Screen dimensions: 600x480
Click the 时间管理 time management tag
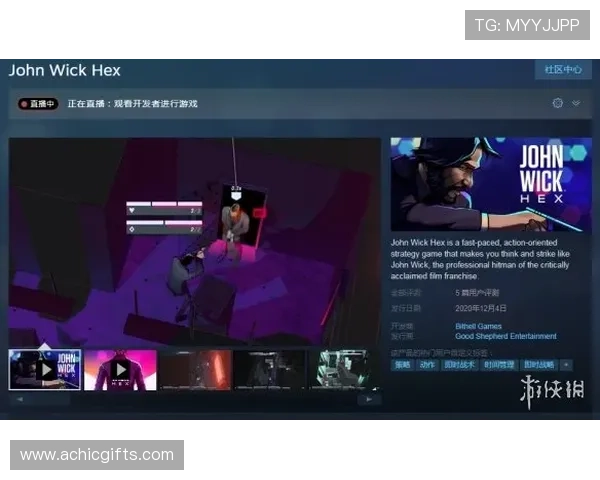[499, 365]
